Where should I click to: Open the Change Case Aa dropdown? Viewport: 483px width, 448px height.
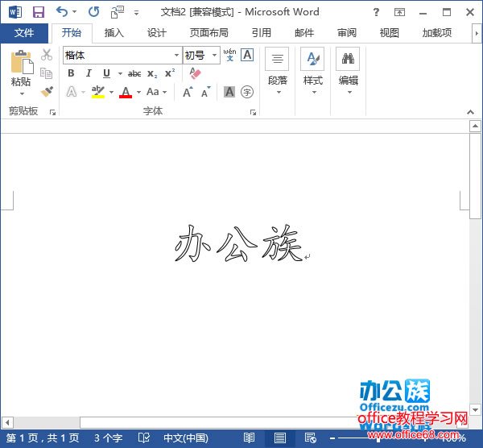point(156,92)
